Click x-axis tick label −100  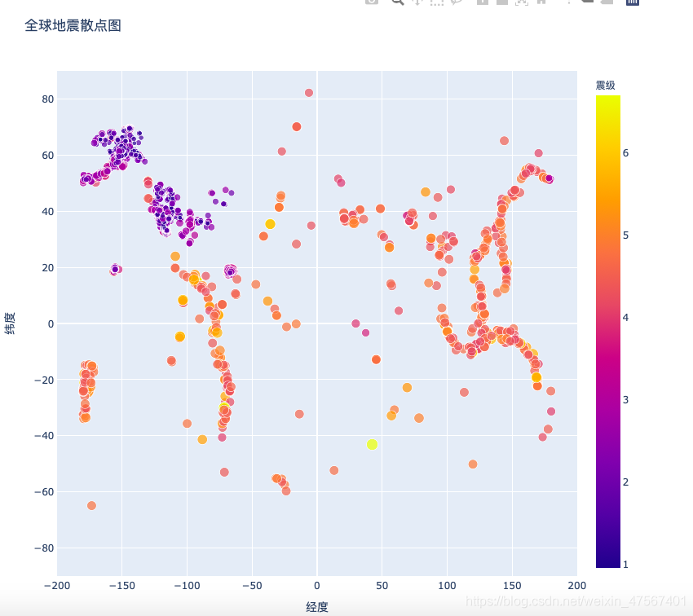coord(187,586)
